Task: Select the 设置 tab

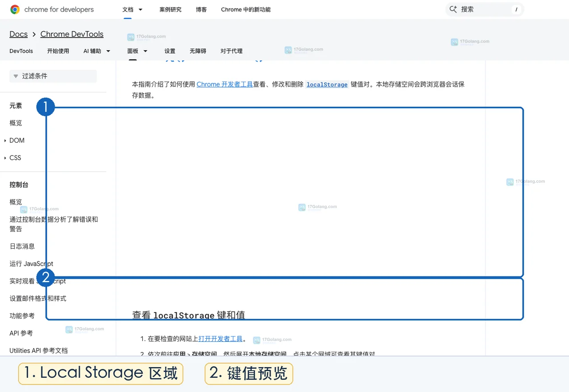Action: (x=170, y=51)
